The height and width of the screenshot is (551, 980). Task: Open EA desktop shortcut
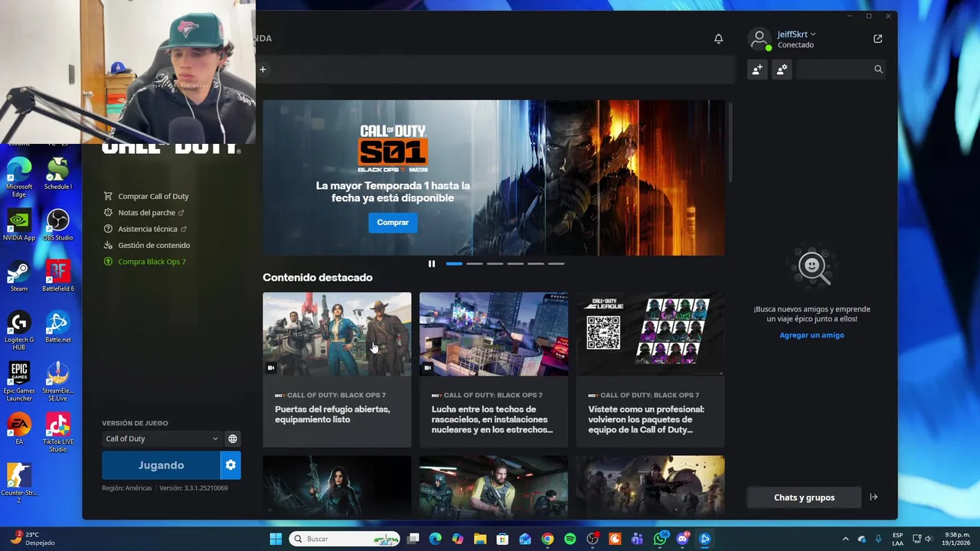pyautogui.click(x=19, y=429)
